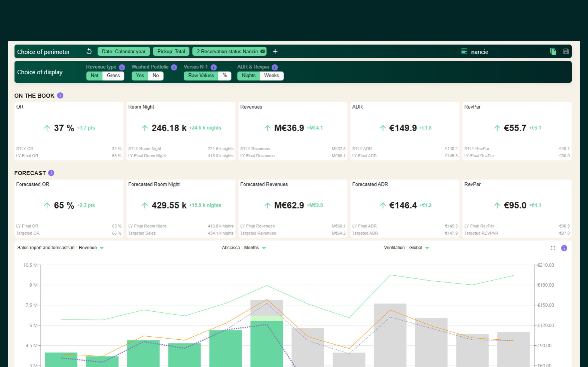Add a new perimeter filter with plus icon
Image resolution: width=588 pixels, height=367 pixels.
(275, 51)
